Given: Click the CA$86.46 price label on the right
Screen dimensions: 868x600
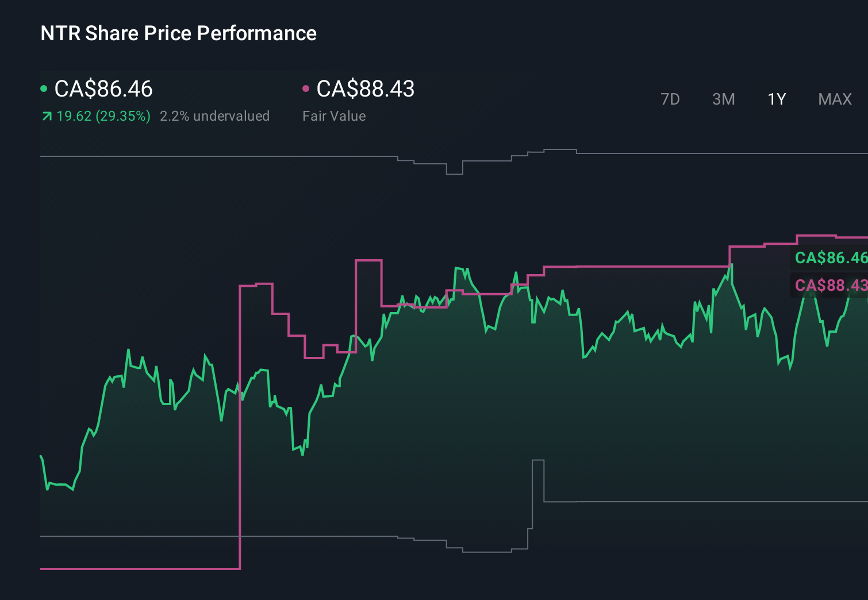Looking at the screenshot, I should [x=830, y=258].
